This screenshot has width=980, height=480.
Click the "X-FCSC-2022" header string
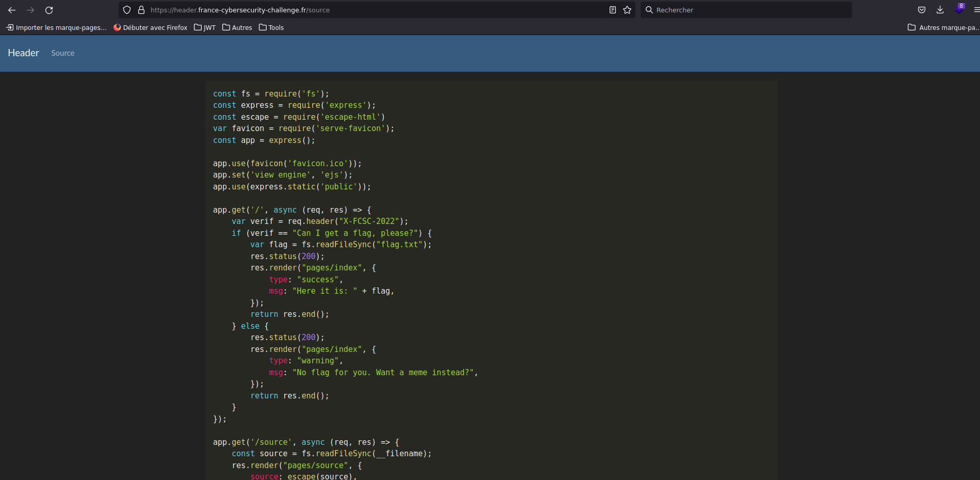[369, 221]
